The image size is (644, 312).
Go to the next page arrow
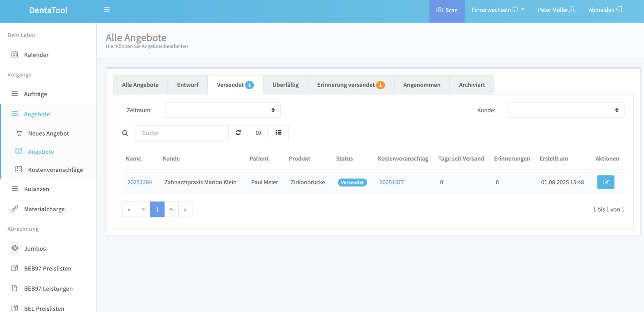[171, 209]
